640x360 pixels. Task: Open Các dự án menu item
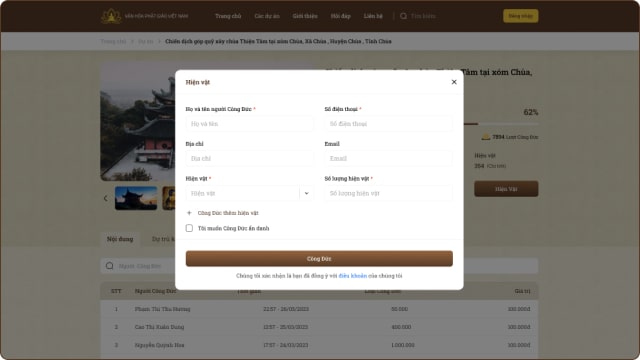pyautogui.click(x=267, y=16)
